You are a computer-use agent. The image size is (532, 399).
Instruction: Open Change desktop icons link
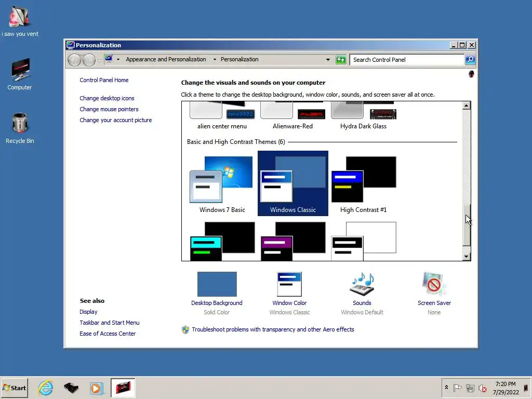coord(107,98)
